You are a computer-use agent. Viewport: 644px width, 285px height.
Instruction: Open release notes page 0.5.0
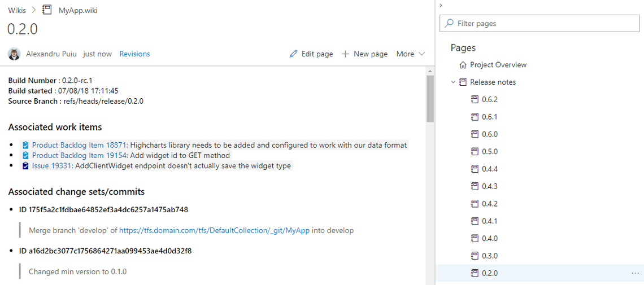490,151
